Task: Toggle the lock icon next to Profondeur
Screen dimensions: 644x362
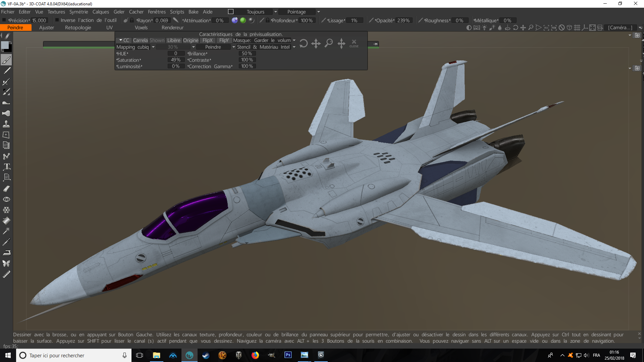Action: 267,20
